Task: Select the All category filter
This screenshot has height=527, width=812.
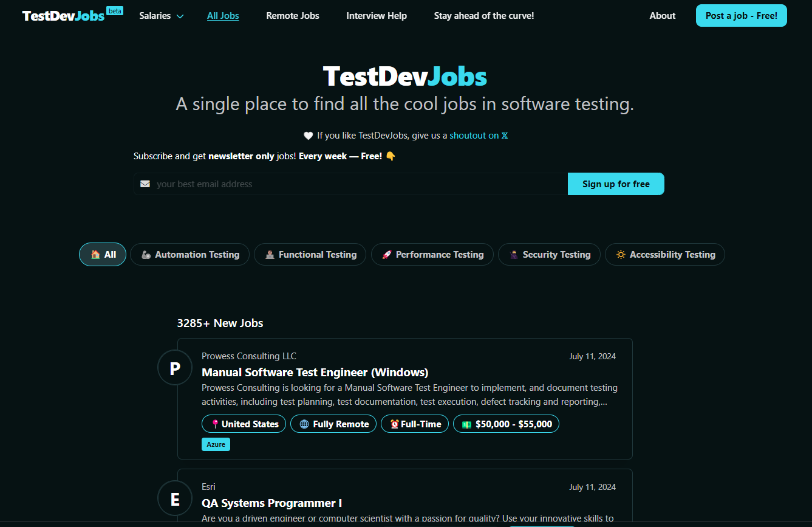Action: pyautogui.click(x=103, y=255)
